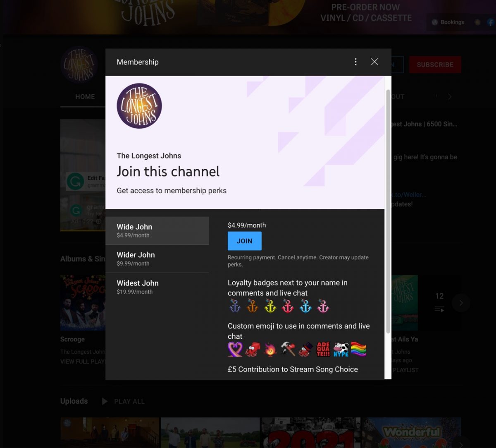Click the HYPE cow custom emoji
The width and height of the screenshot is (496, 448).
pos(341,350)
